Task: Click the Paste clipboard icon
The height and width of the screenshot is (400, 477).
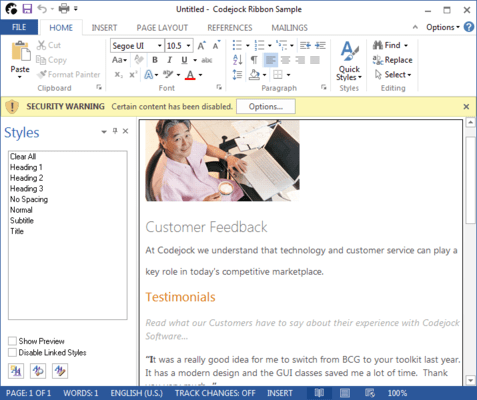Action: (x=20, y=52)
